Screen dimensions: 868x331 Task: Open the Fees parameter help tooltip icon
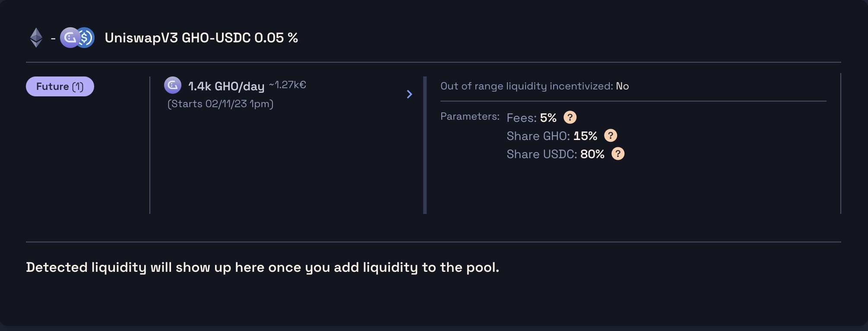point(570,118)
